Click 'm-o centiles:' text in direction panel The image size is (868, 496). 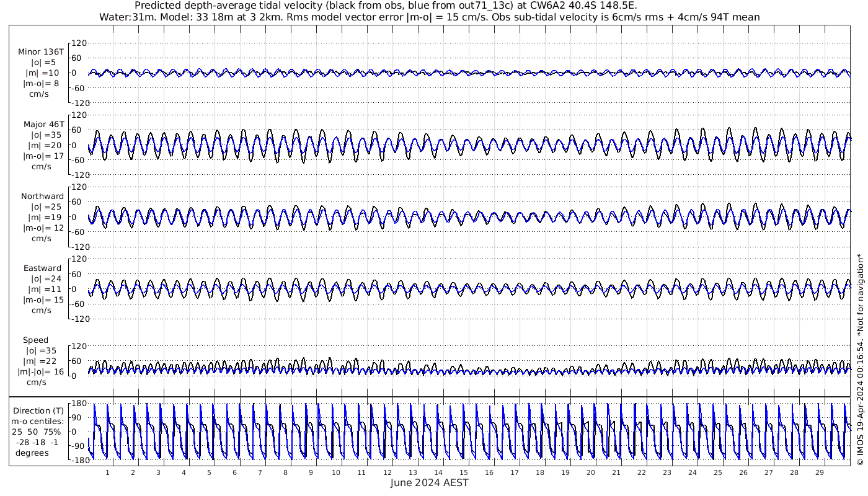[x=37, y=422]
